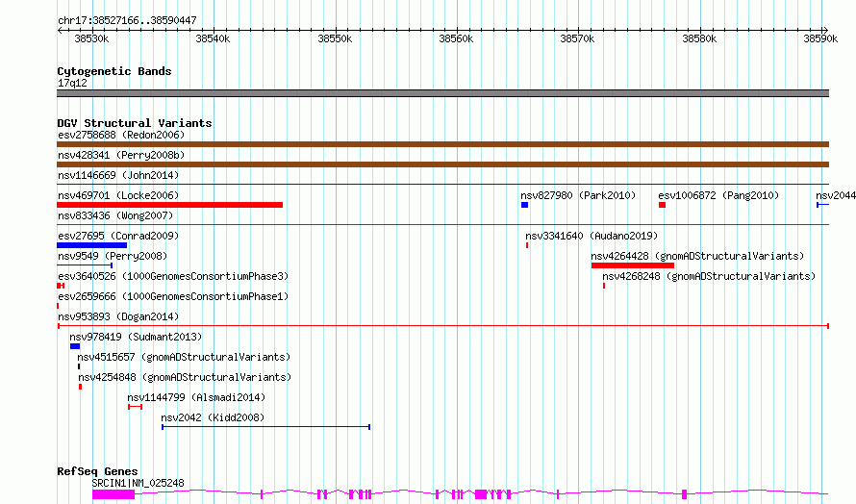Click the nsv469701 (Locke2006) label
Viewport: 856px width, 504px height.
click(118, 195)
